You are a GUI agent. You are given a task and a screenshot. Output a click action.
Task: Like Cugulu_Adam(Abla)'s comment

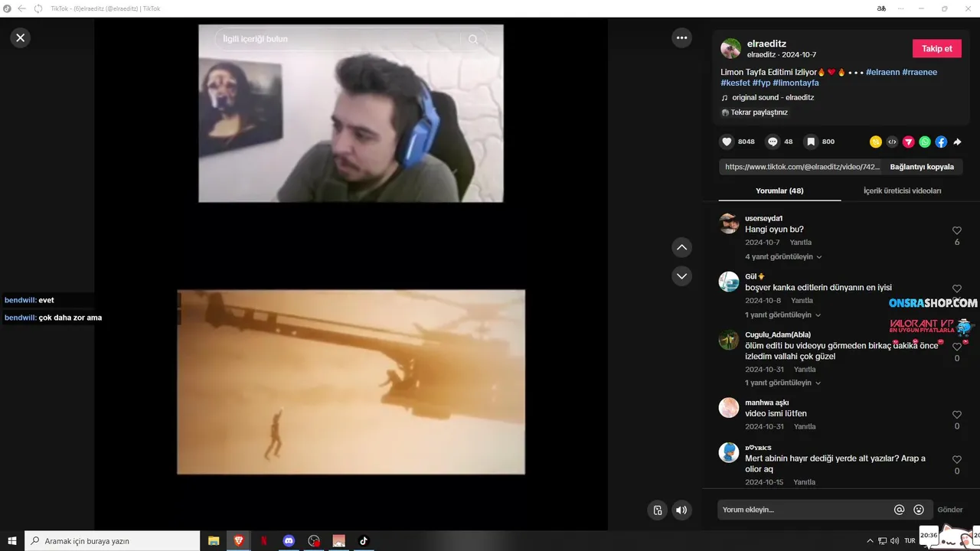point(957,347)
